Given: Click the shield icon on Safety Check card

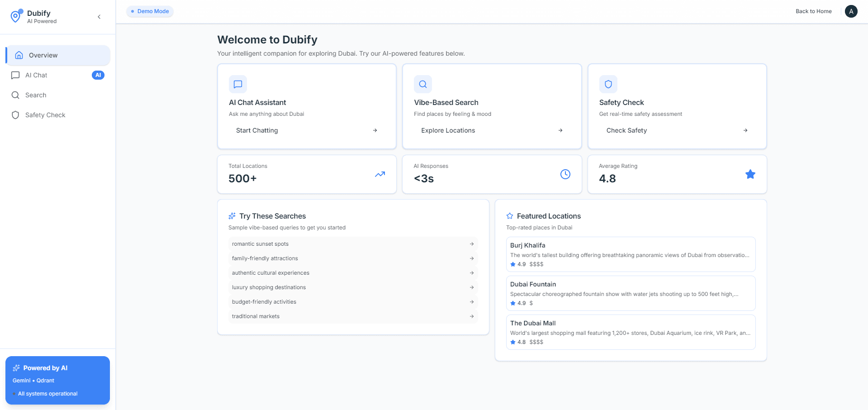Looking at the screenshot, I should [608, 84].
